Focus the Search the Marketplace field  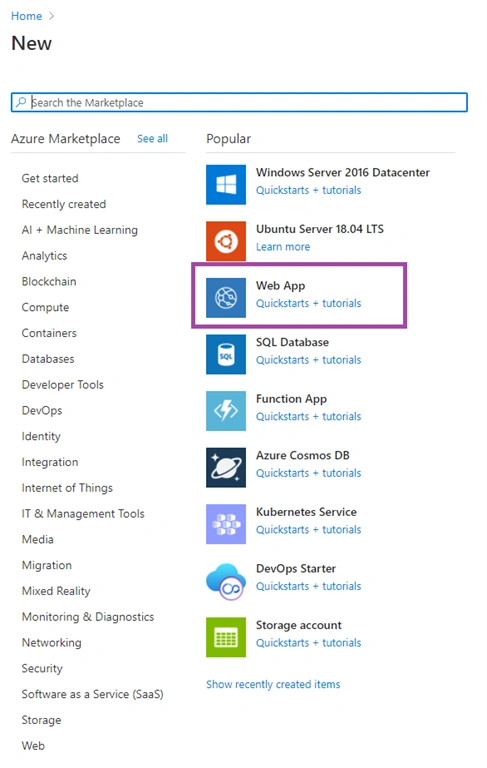[239, 102]
